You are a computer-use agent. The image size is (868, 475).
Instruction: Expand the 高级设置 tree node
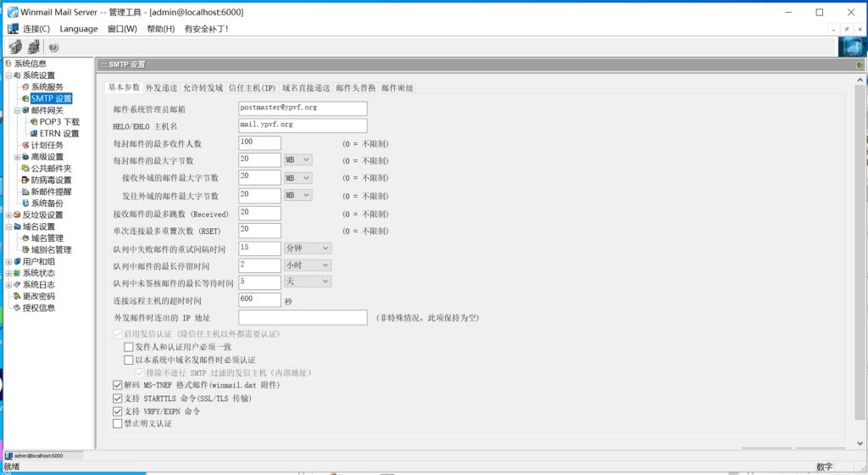pyautogui.click(x=17, y=157)
